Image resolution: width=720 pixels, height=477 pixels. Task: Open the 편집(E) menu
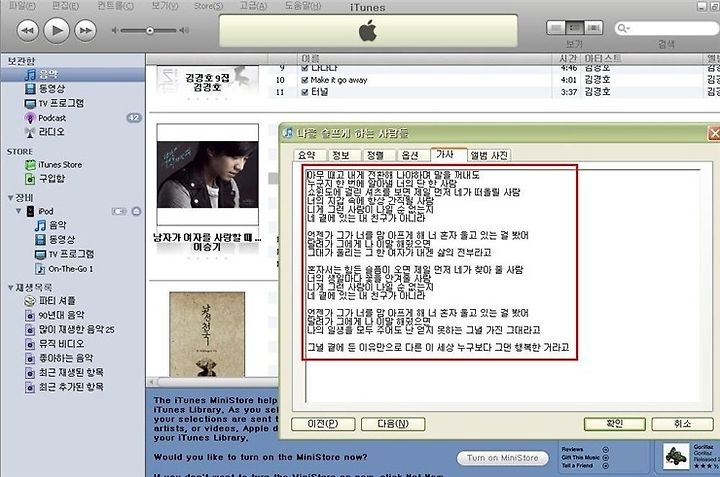click(x=65, y=6)
